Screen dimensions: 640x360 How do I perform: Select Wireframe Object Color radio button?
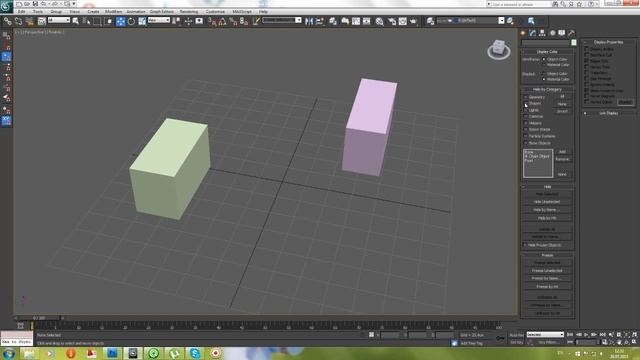pos(544,59)
